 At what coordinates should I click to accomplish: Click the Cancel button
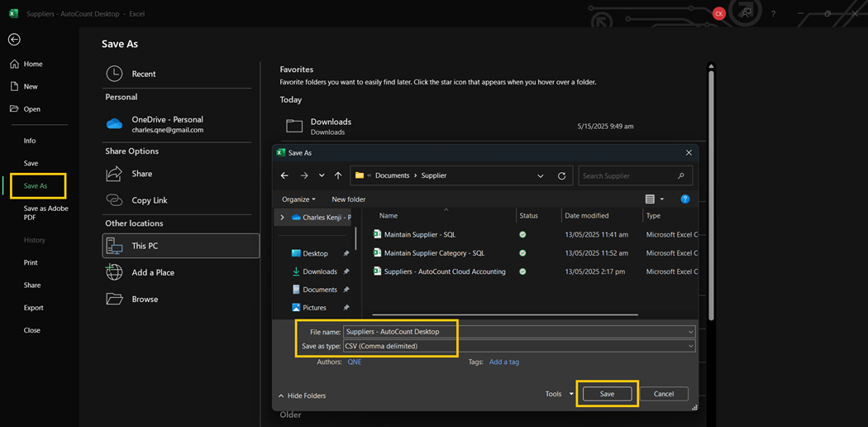[x=664, y=394]
